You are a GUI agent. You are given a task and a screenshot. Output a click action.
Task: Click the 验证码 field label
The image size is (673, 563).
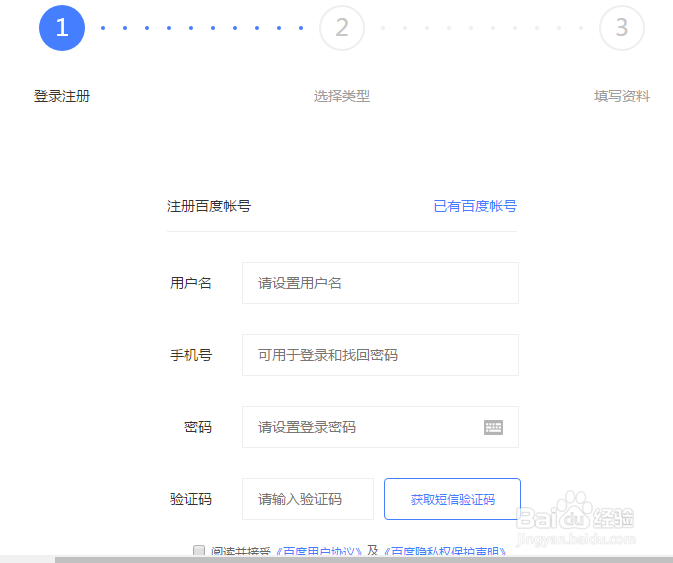[191, 499]
